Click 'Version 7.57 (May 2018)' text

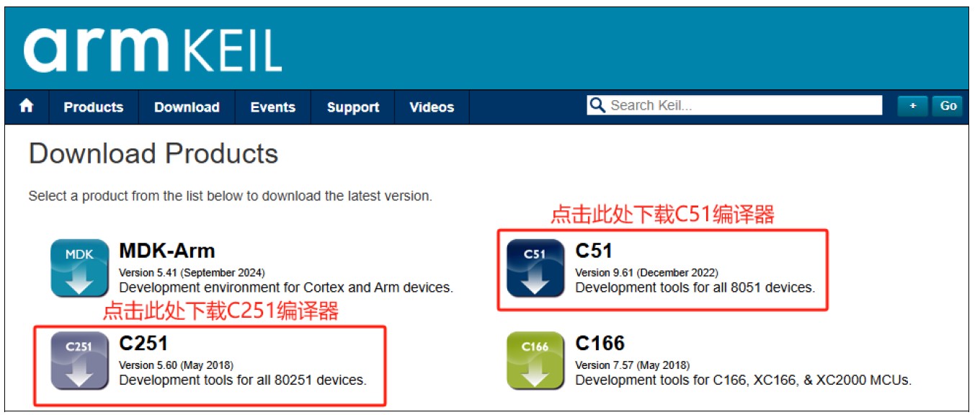(x=632, y=365)
